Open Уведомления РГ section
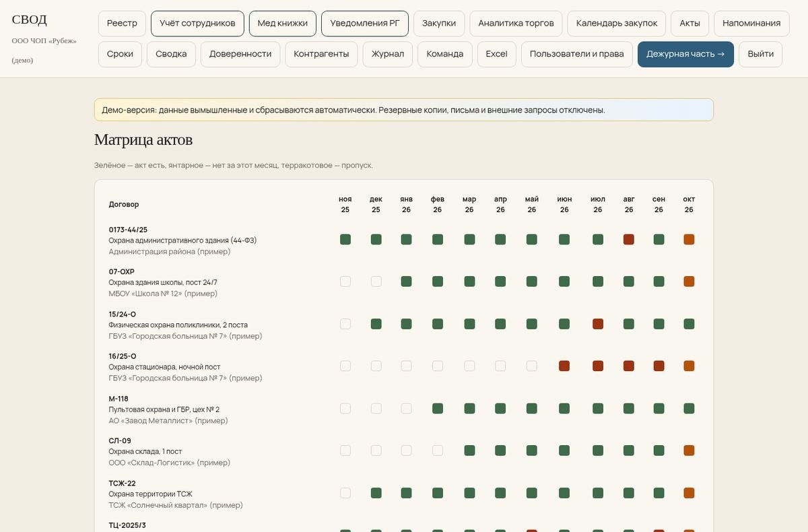This screenshot has width=808, height=532. click(365, 24)
